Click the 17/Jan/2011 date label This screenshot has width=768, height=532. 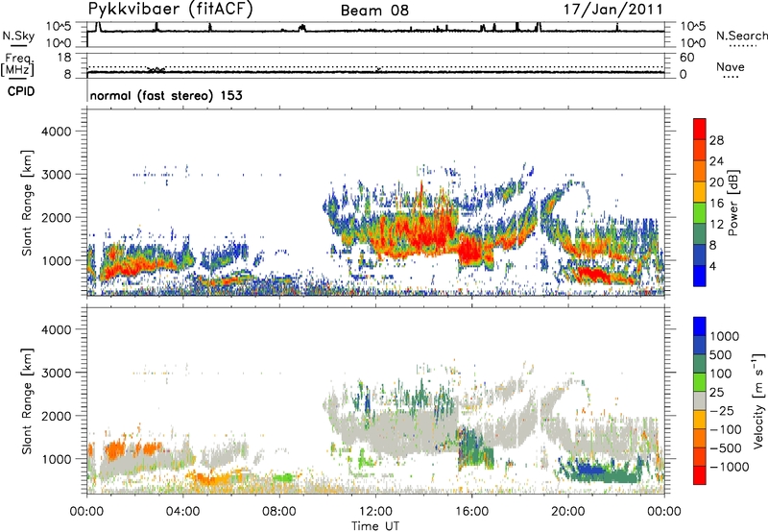613,10
